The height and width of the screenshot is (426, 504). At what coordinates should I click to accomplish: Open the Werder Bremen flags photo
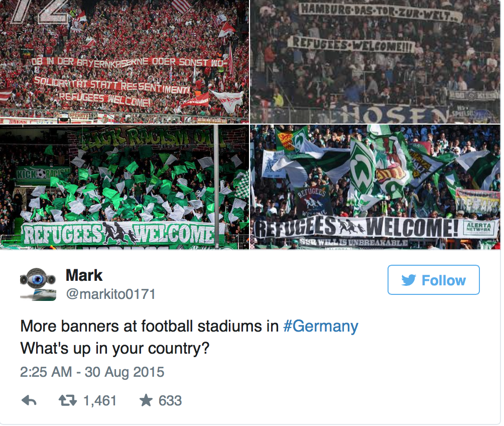[375, 187]
